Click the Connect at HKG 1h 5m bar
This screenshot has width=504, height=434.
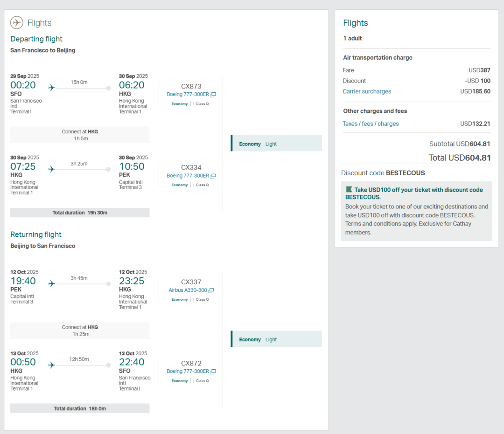pos(80,135)
